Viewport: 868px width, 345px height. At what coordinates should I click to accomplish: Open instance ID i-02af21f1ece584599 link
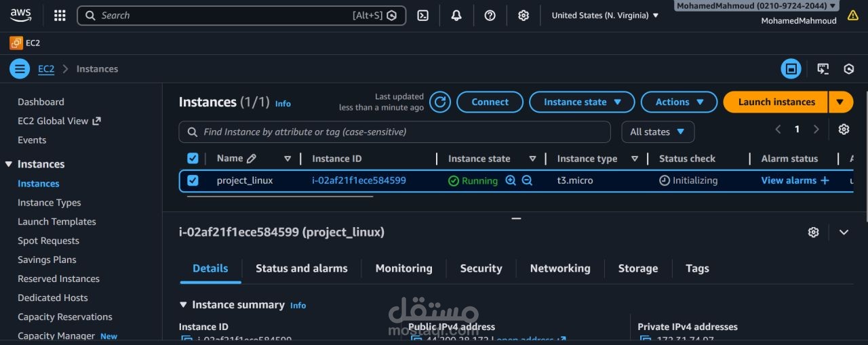359,180
